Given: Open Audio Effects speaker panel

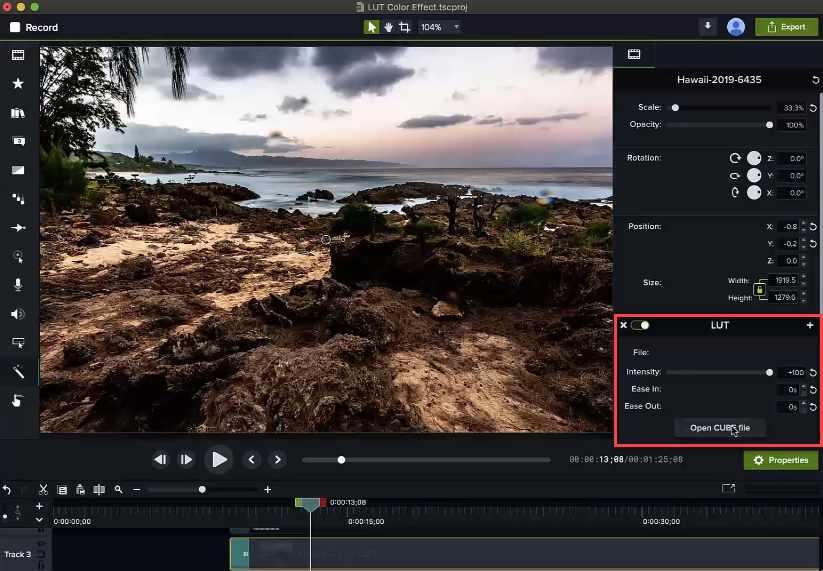Looking at the screenshot, I should point(18,314).
